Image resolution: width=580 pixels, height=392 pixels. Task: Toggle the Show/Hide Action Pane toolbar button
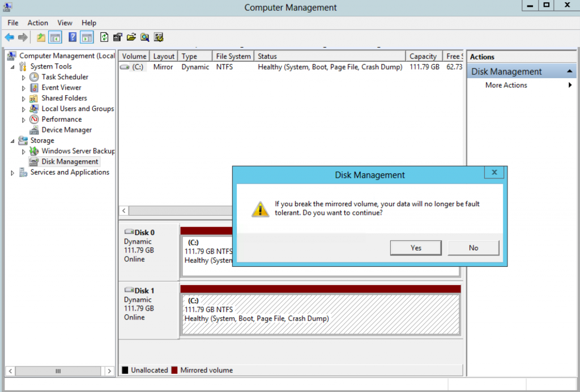(x=87, y=37)
